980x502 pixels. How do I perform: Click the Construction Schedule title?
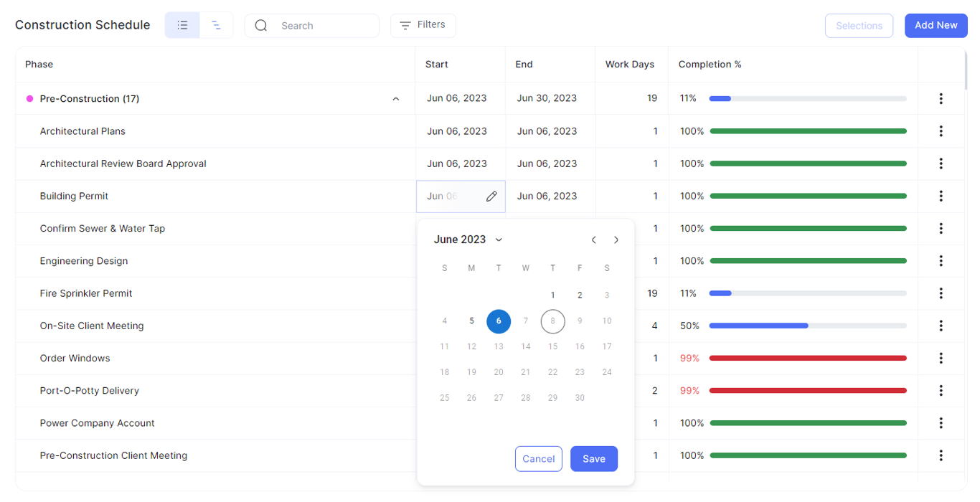83,25
